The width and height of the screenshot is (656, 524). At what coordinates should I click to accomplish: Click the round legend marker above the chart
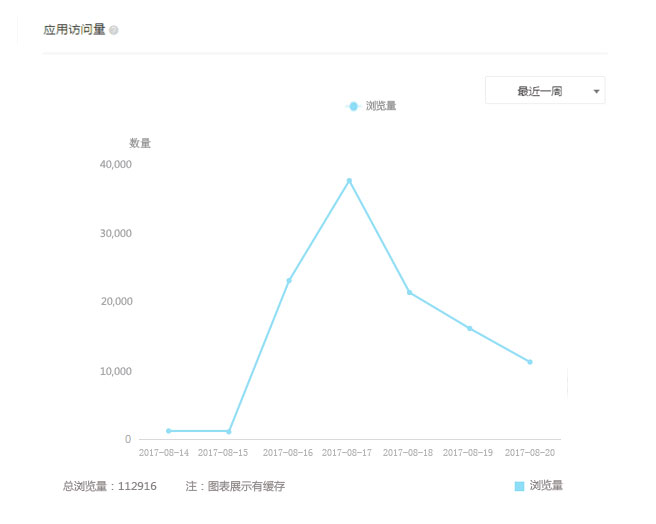click(x=353, y=106)
